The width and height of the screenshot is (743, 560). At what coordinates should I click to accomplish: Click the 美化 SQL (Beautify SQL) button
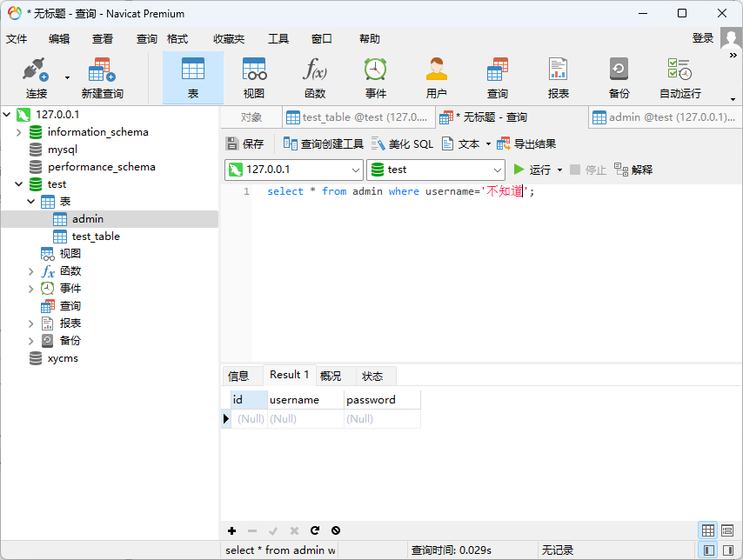click(x=402, y=144)
